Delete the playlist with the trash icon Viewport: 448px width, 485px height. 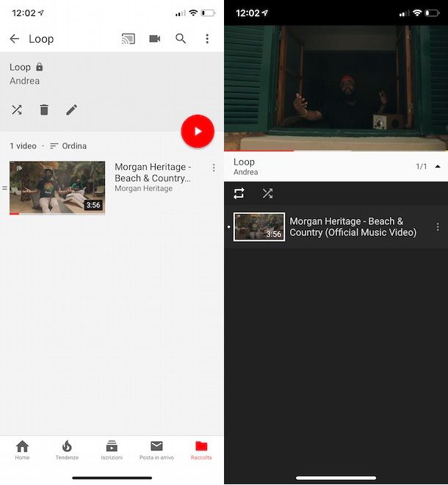click(44, 109)
